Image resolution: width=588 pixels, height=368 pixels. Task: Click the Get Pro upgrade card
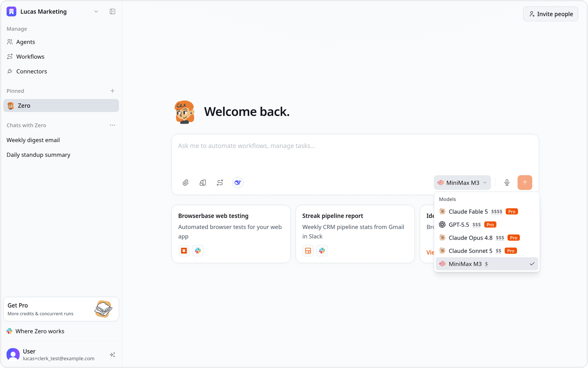[61, 309]
